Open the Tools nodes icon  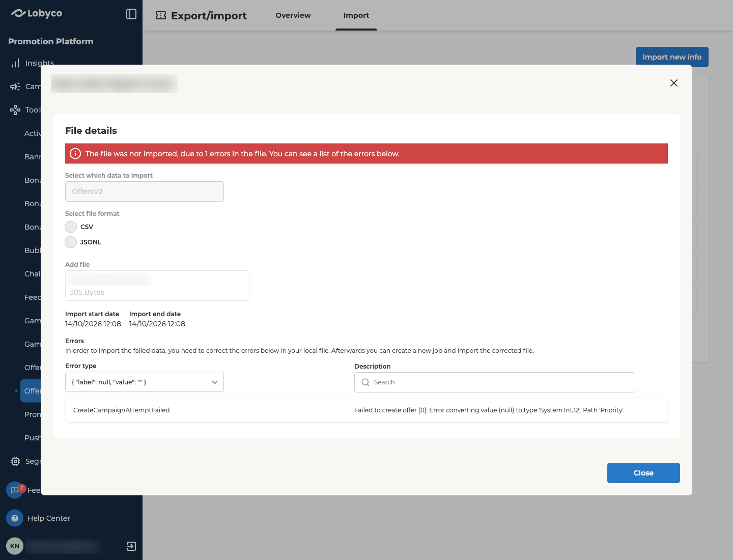(x=15, y=110)
